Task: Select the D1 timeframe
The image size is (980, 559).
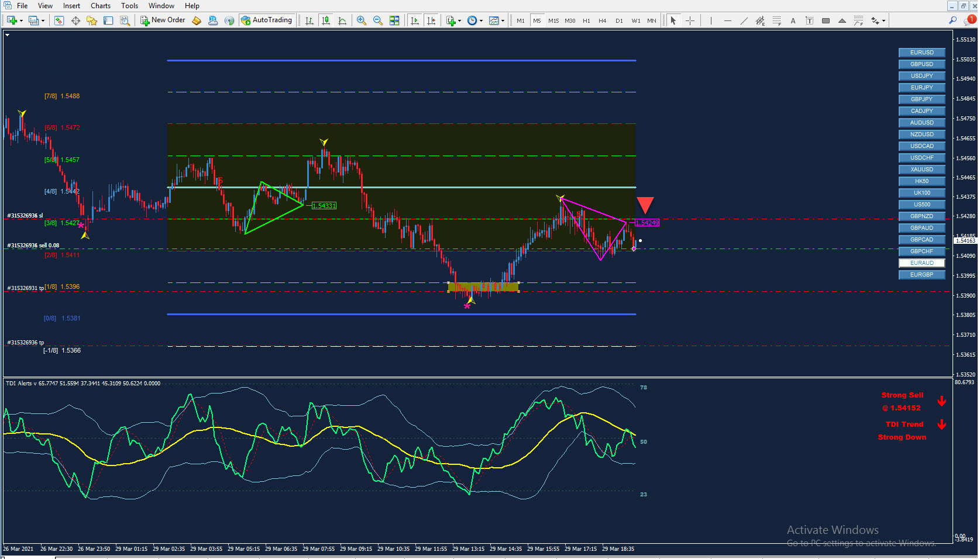Action: click(x=619, y=20)
